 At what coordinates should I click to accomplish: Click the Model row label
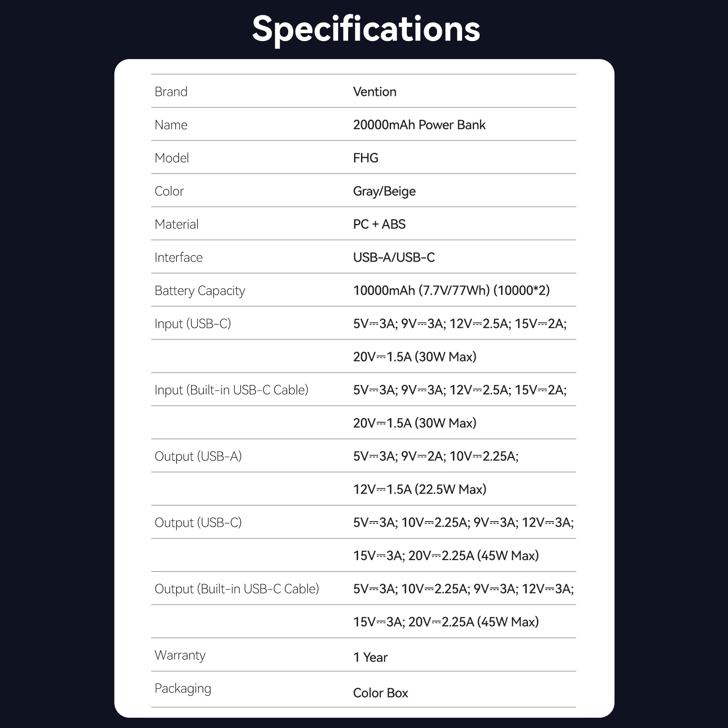point(172,158)
